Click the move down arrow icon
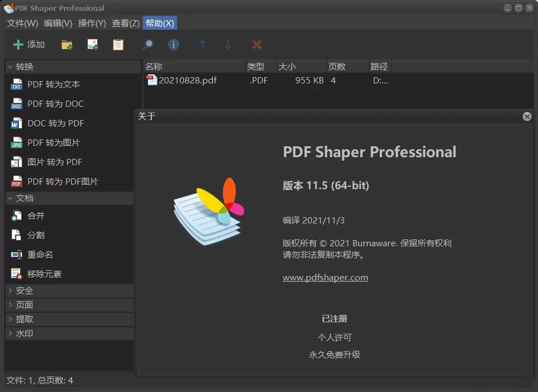This screenshot has height=392, width=538. tap(228, 45)
